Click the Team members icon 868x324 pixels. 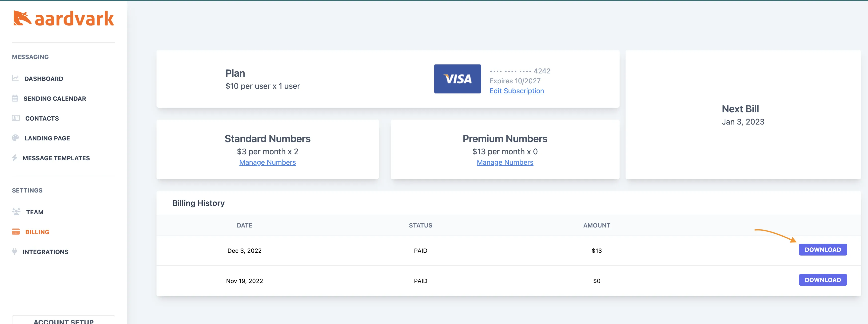click(x=15, y=212)
